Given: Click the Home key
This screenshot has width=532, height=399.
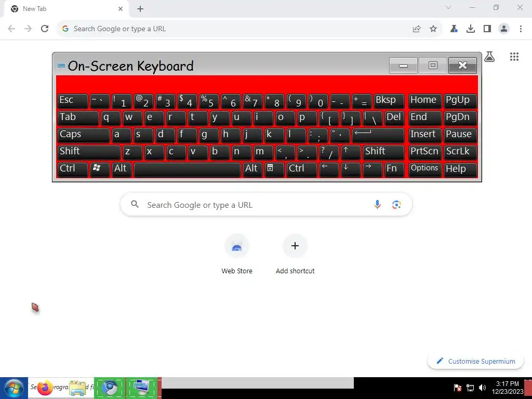Looking at the screenshot, I should pyautogui.click(x=425, y=101).
